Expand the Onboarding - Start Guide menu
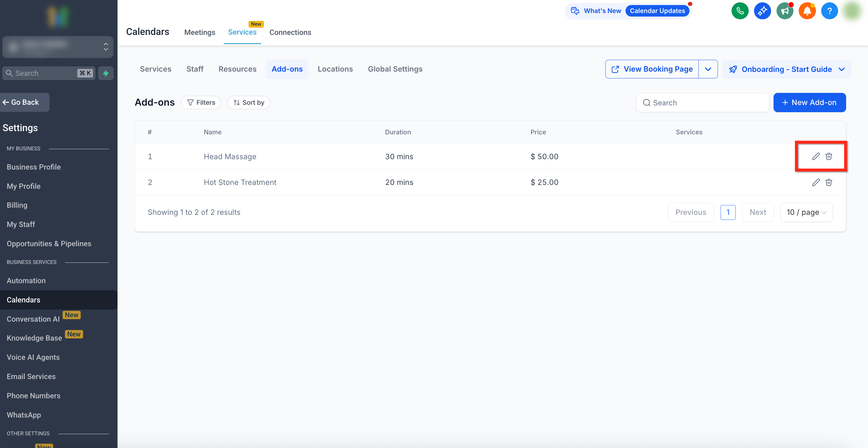Image resolution: width=868 pixels, height=448 pixels. point(787,69)
